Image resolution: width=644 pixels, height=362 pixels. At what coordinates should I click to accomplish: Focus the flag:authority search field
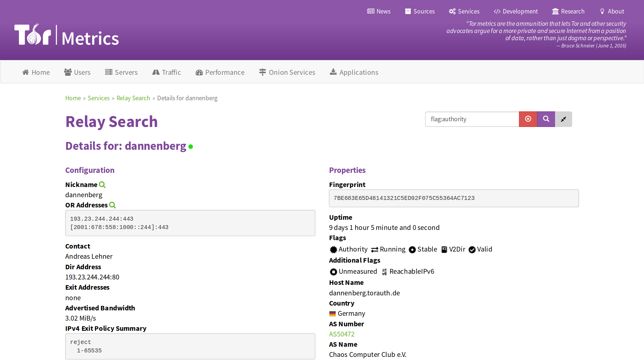(472, 119)
